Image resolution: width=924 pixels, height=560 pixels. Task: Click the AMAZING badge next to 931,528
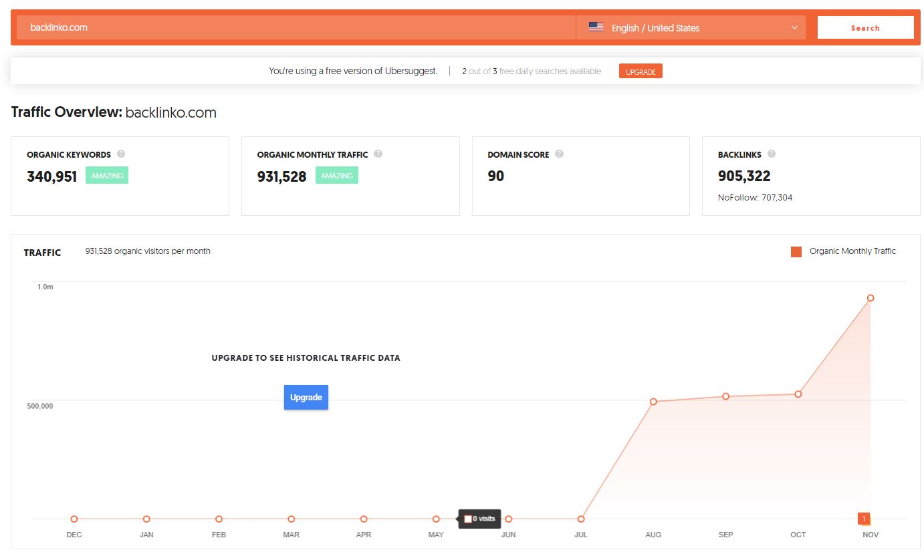[337, 175]
